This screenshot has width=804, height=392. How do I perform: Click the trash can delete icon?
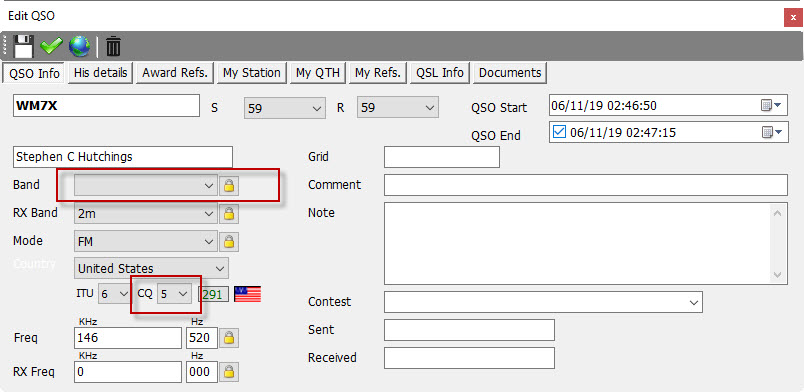(x=113, y=47)
